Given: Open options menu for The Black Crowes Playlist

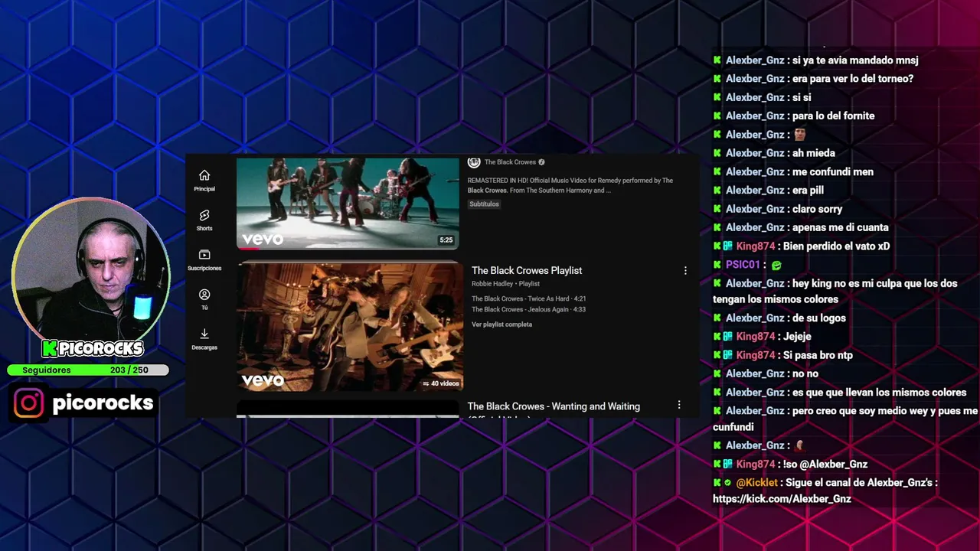Looking at the screenshot, I should point(685,270).
